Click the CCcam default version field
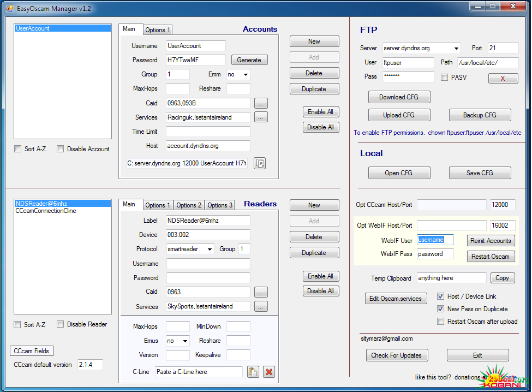This screenshot has width=532, height=392. coord(90,365)
